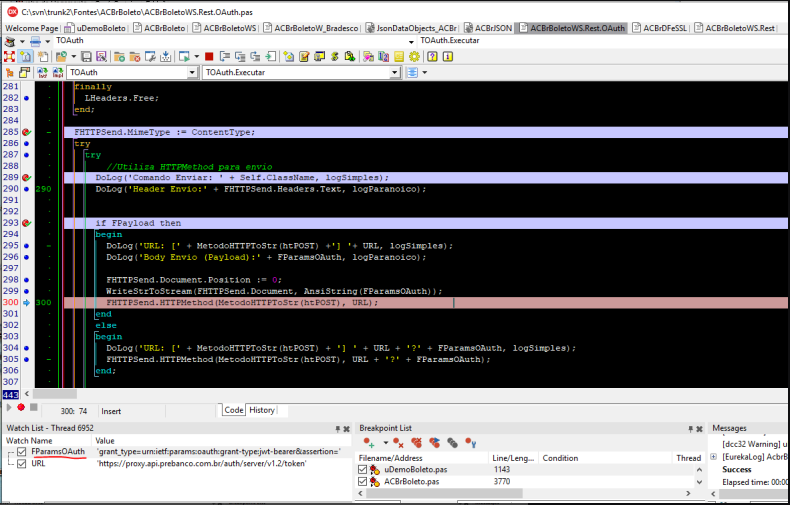Click the Filename/Address column header

tap(422, 458)
